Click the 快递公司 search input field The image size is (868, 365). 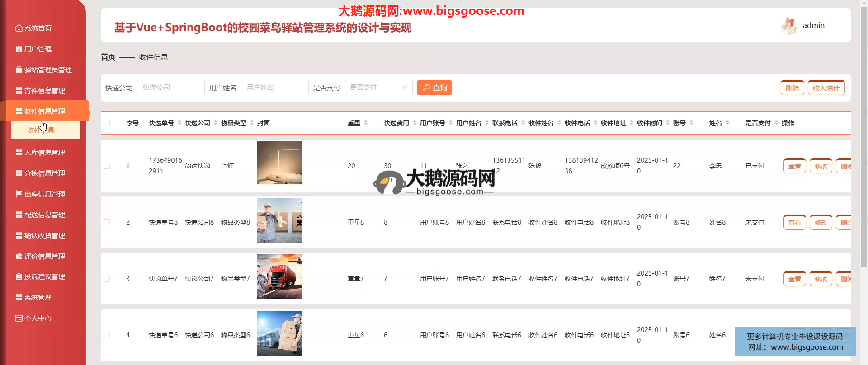click(x=170, y=88)
